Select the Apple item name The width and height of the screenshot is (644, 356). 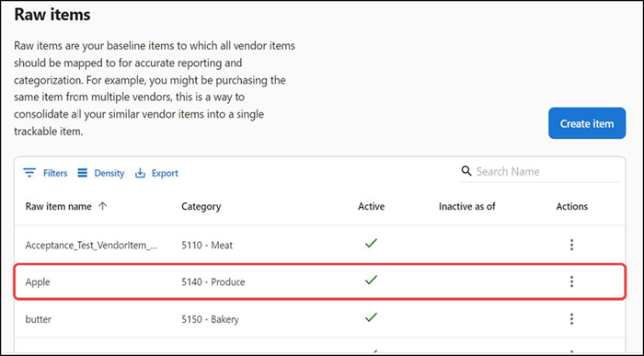tap(38, 282)
